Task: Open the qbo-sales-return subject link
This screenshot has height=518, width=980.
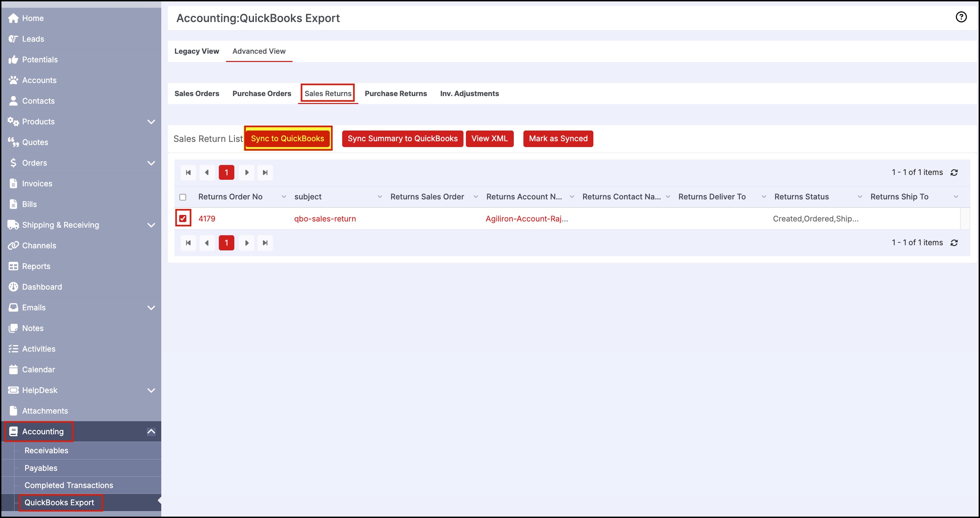Action: pyautogui.click(x=325, y=219)
